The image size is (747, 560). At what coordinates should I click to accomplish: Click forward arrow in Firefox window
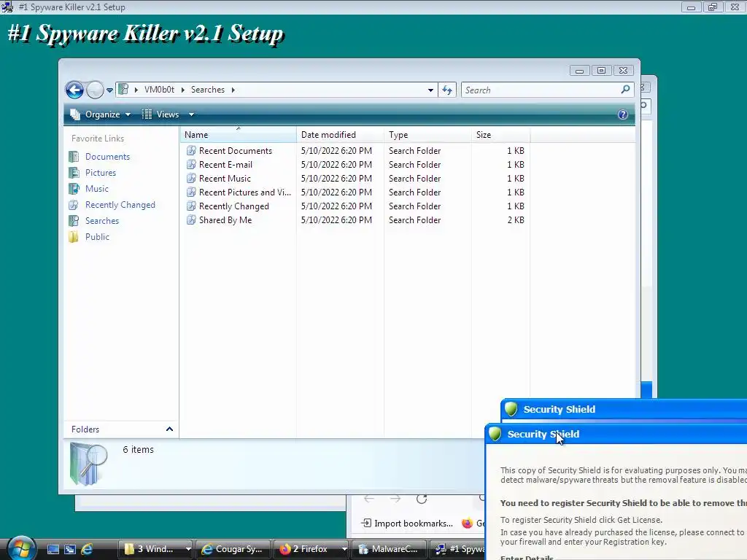click(x=395, y=499)
